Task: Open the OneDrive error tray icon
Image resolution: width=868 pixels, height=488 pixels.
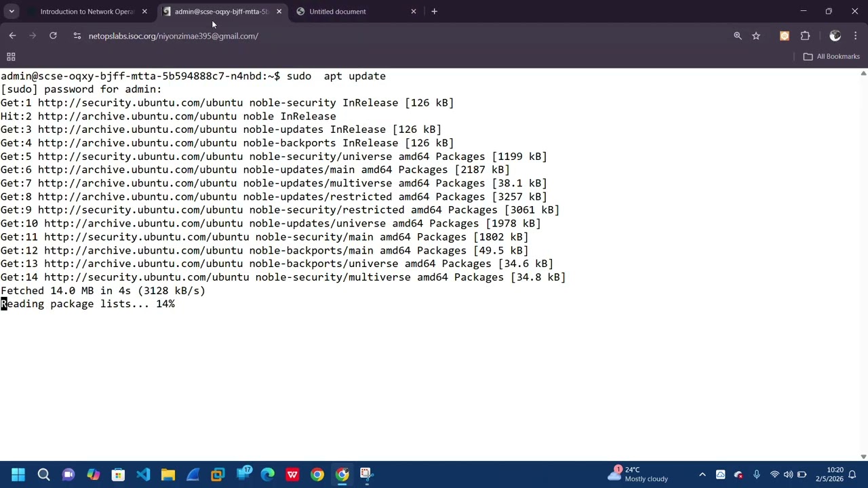Action: tap(738, 474)
